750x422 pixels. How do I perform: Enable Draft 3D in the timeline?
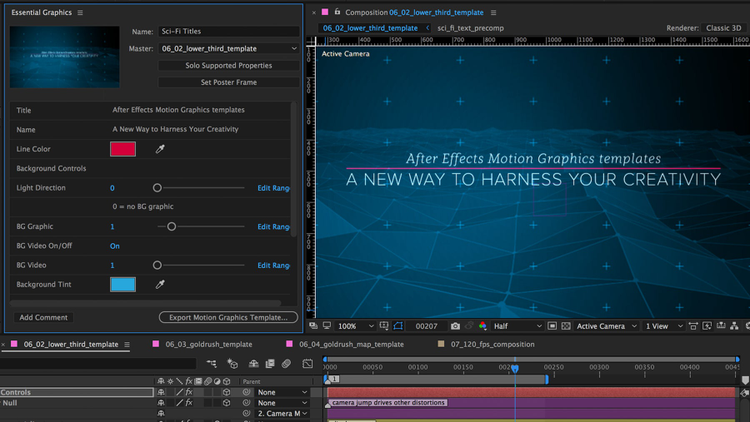232,364
